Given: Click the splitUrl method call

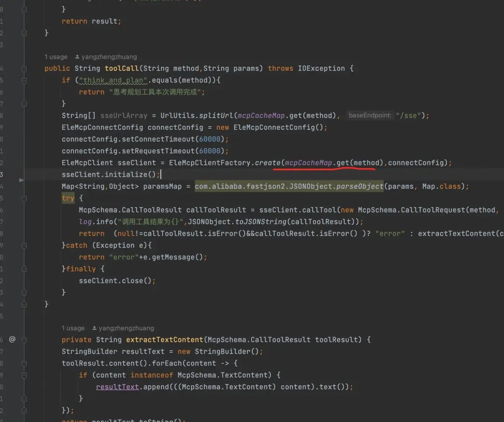Looking at the screenshot, I should click(217, 116).
